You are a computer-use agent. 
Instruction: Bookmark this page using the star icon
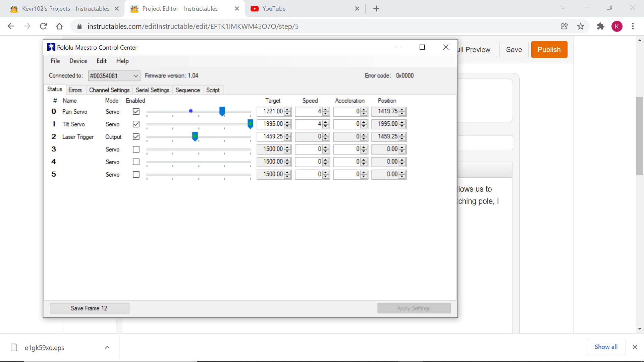click(x=581, y=26)
